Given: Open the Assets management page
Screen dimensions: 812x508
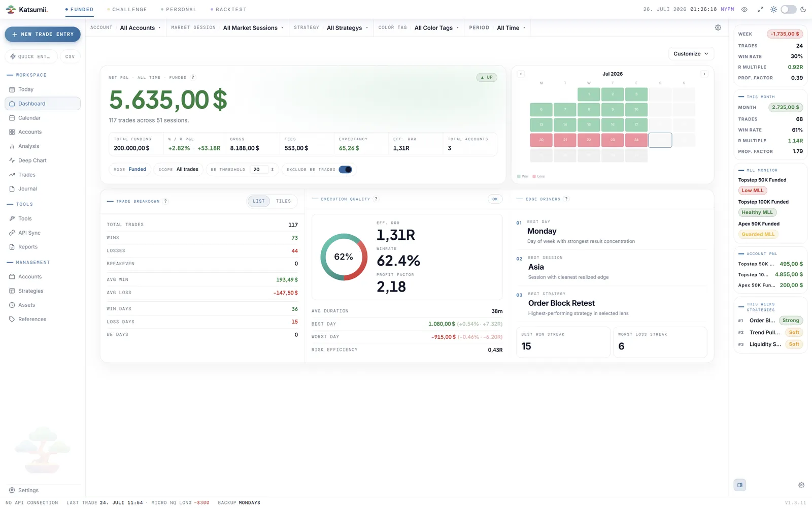Looking at the screenshot, I should click(x=43, y=305).
